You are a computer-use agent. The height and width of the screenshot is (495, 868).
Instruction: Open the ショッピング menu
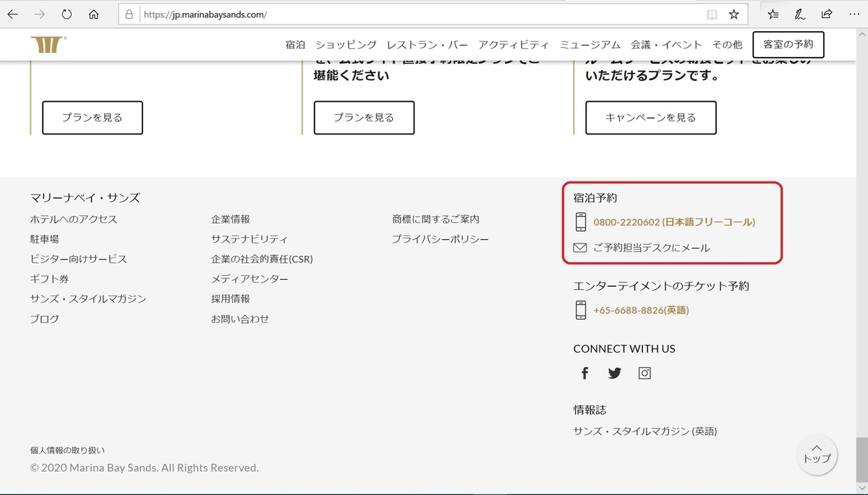pos(346,45)
